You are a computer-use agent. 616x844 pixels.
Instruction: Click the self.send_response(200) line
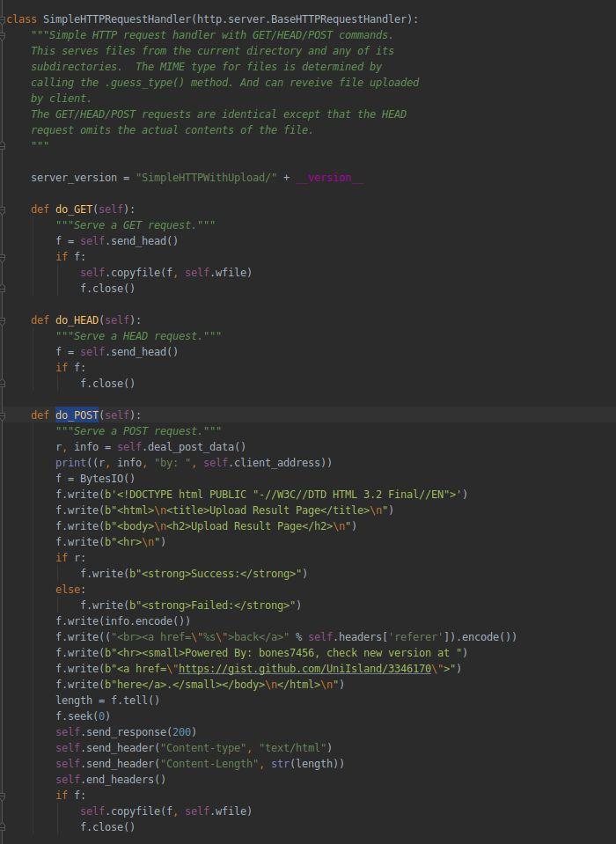[x=126, y=732]
